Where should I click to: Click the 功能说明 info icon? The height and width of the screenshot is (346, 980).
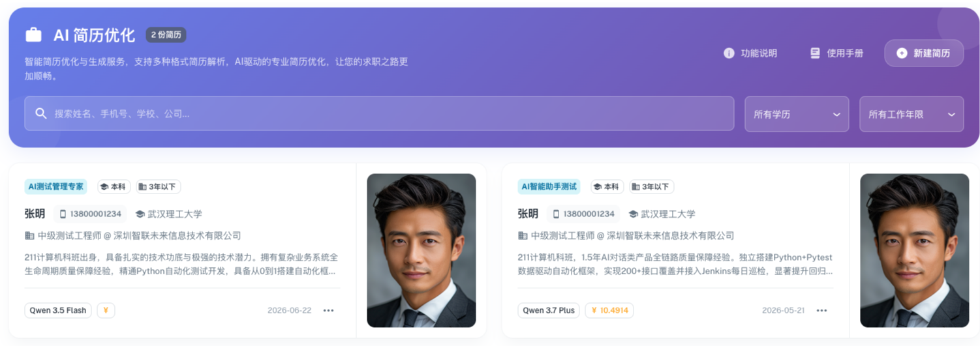click(729, 53)
